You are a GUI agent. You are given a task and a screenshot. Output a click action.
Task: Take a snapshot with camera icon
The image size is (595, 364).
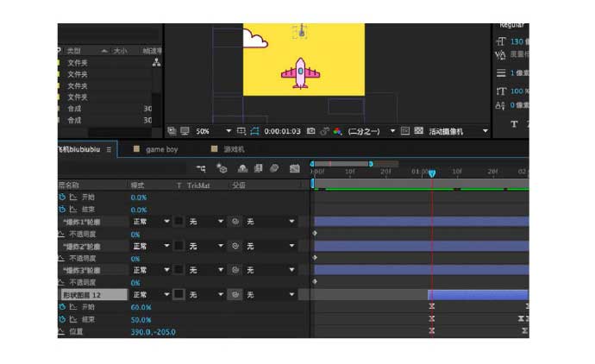[x=310, y=131]
